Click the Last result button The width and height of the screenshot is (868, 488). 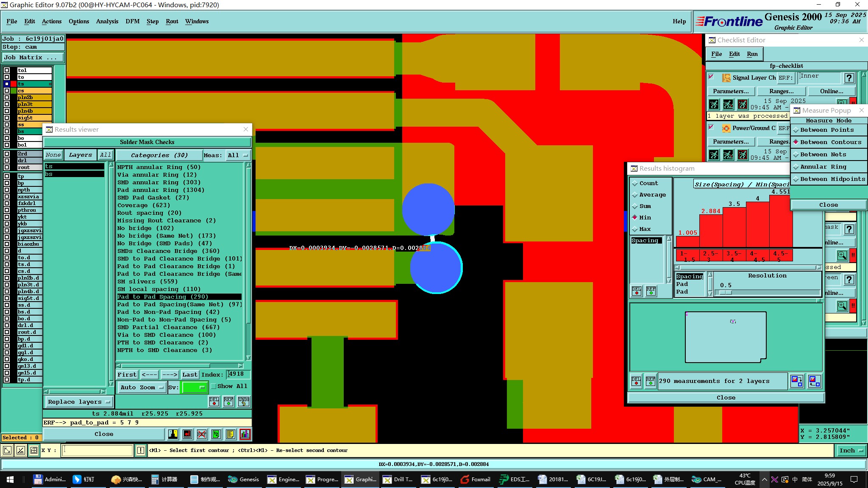189,374
